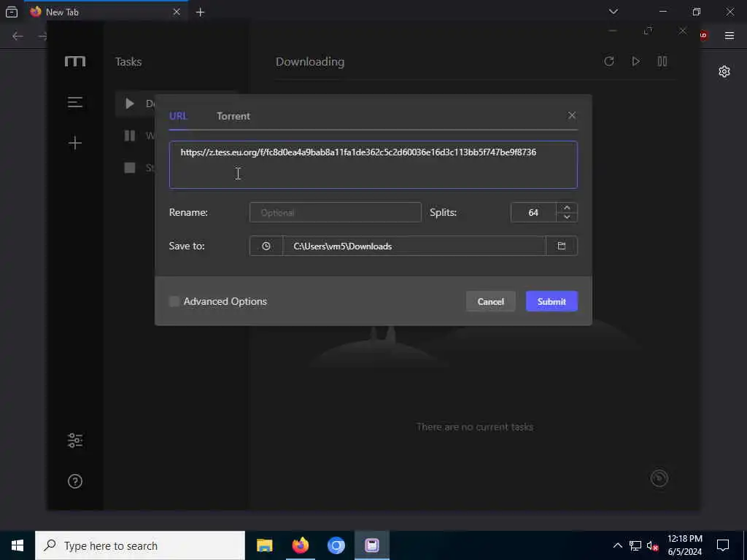Viewport: 747px width, 560px height.
Task: Click the Submit button
Action: (551, 301)
